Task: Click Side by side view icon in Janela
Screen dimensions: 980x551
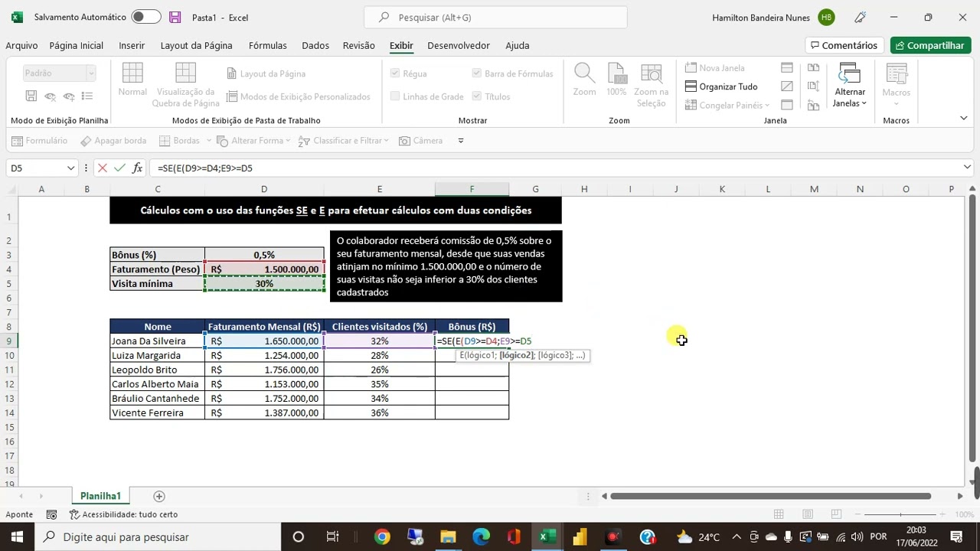Action: (x=813, y=68)
